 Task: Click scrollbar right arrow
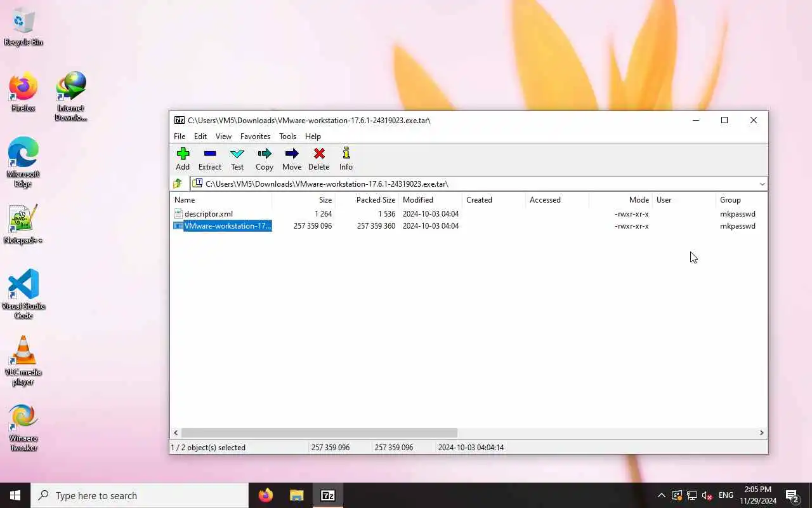point(762,432)
